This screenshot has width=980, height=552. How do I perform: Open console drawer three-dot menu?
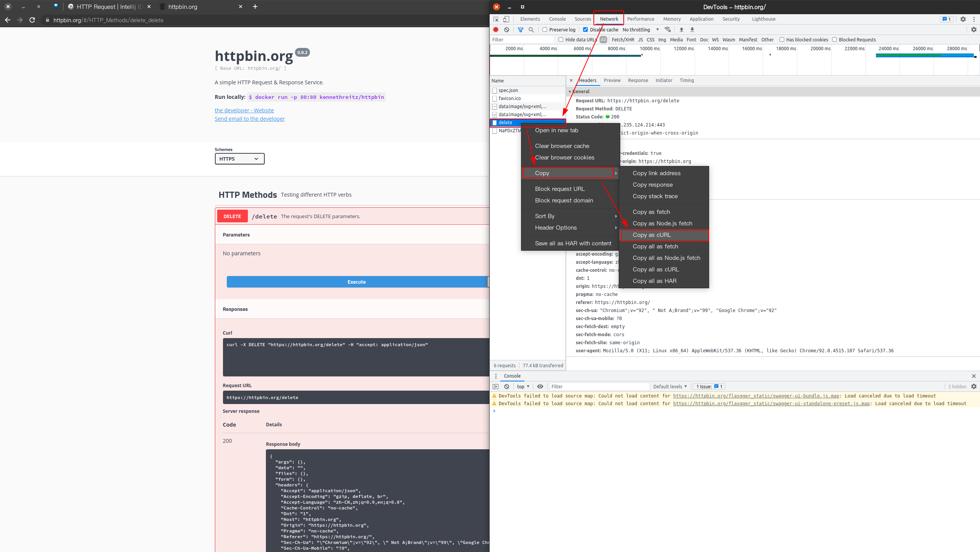[496, 376]
